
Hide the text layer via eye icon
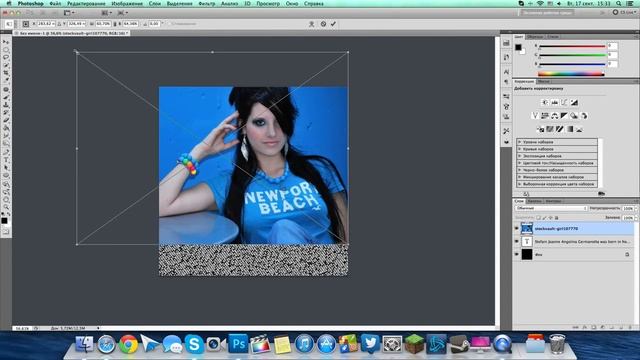click(517, 242)
